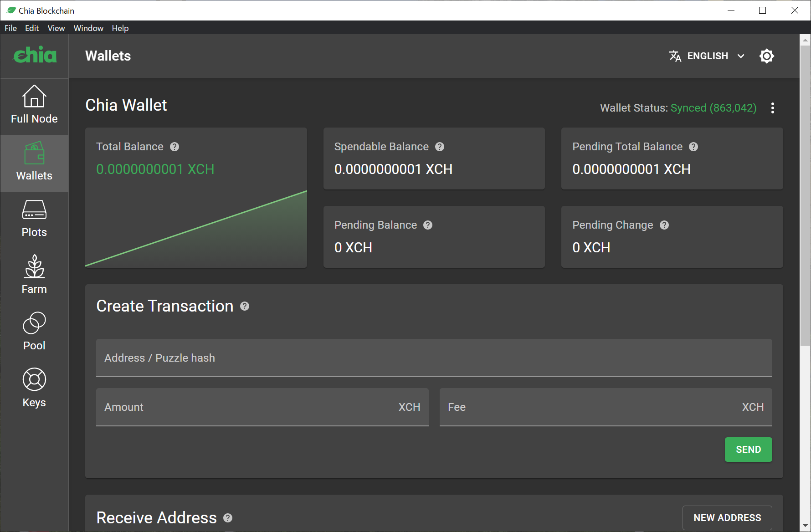
Task: Generate a NEW ADDRESS
Action: (x=727, y=518)
